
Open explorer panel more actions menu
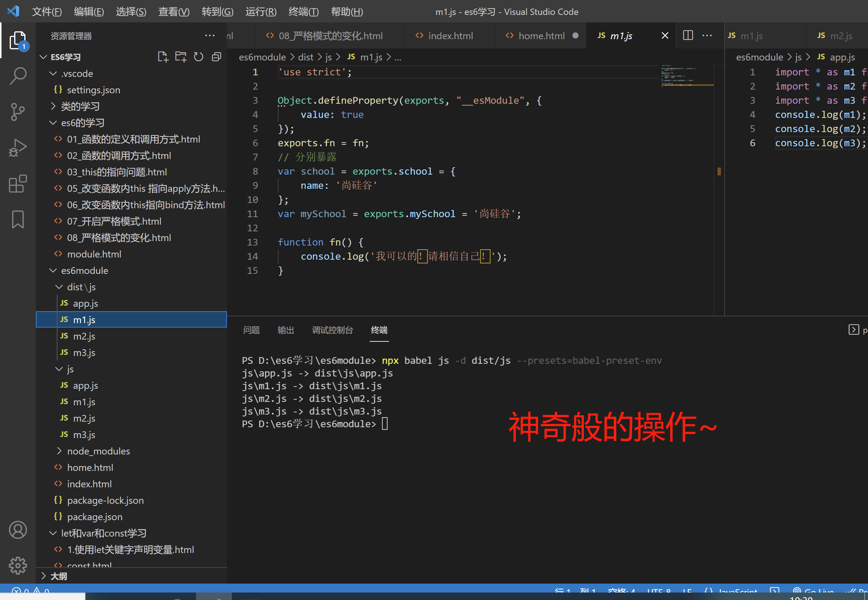point(209,36)
